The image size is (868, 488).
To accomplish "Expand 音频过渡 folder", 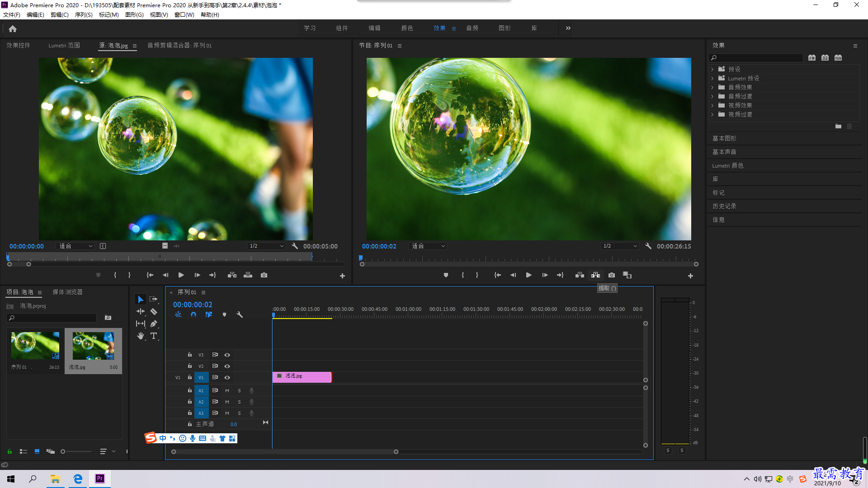I will point(712,96).
